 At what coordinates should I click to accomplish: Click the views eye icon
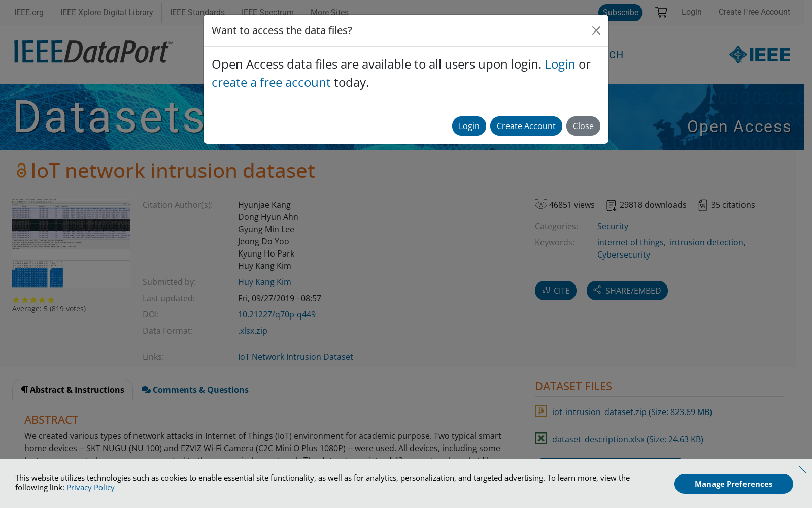541,205
